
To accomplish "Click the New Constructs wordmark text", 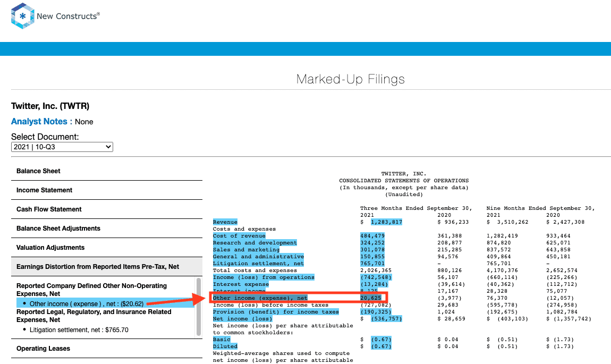I will (x=68, y=16).
